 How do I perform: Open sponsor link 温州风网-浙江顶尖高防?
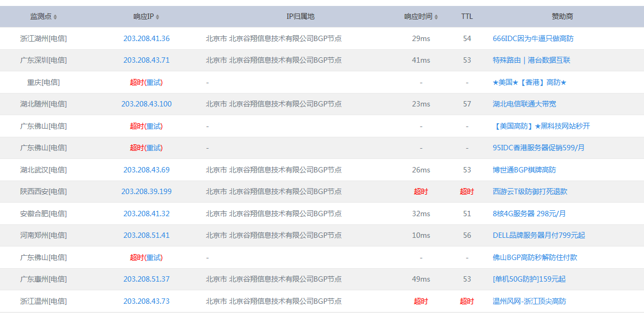[529, 302]
